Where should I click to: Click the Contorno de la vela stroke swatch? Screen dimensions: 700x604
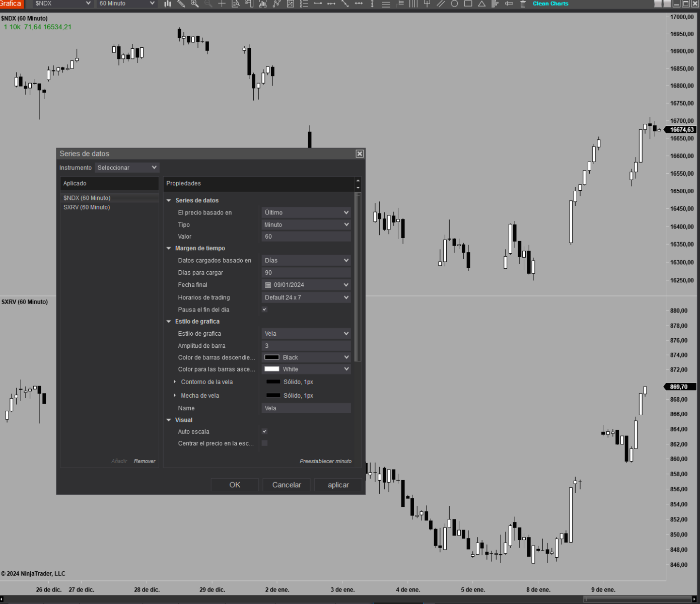click(273, 382)
